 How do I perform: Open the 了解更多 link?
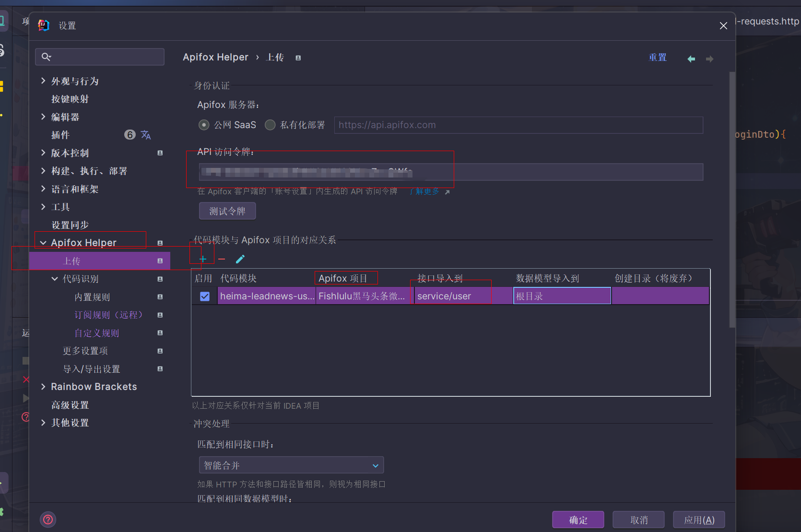pos(424,191)
